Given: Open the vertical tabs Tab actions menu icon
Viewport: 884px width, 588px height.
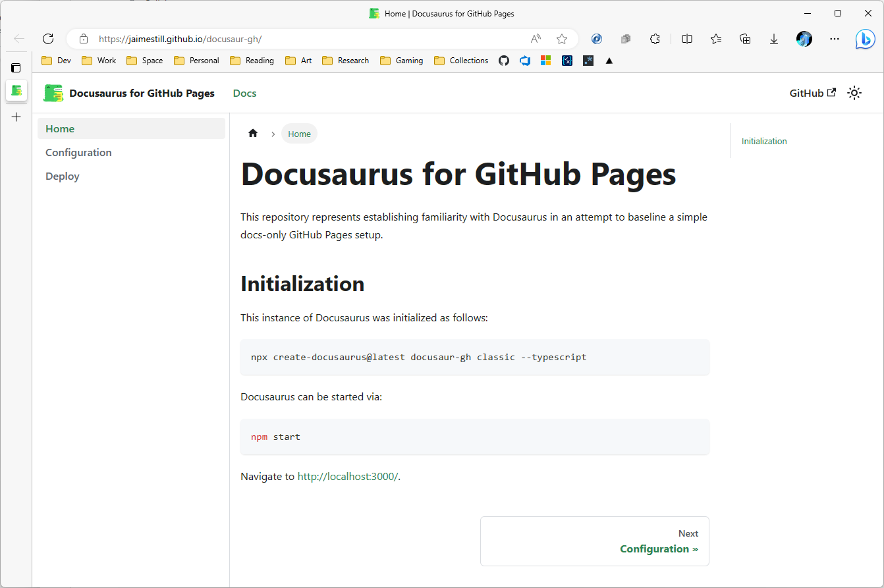Looking at the screenshot, I should pos(16,68).
